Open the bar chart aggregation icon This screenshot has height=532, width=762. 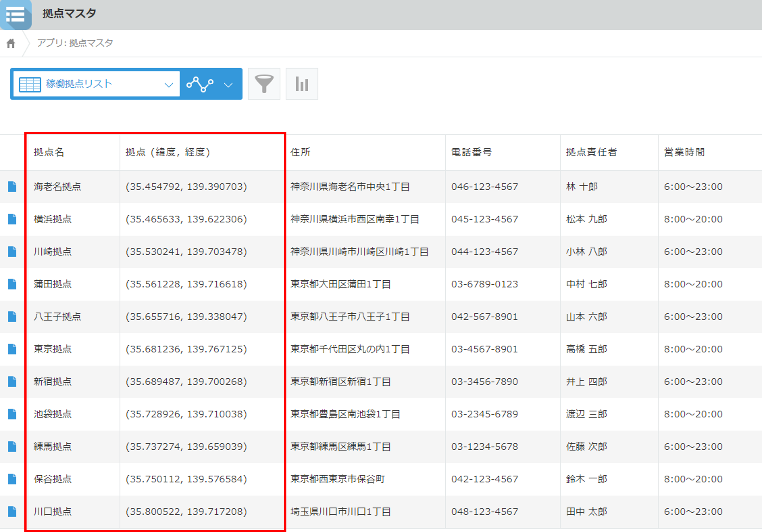click(x=302, y=84)
